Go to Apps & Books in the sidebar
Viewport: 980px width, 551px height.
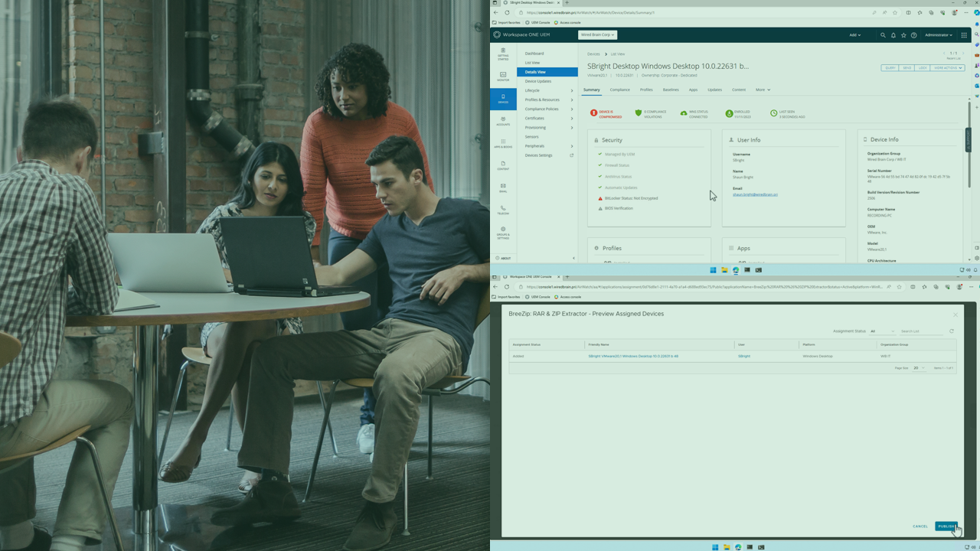503,142
